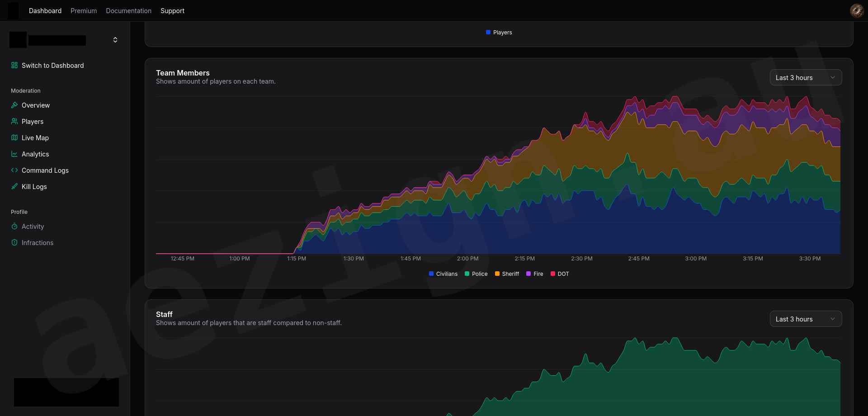
Task: Open the Documentation nav item
Action: coord(129,11)
